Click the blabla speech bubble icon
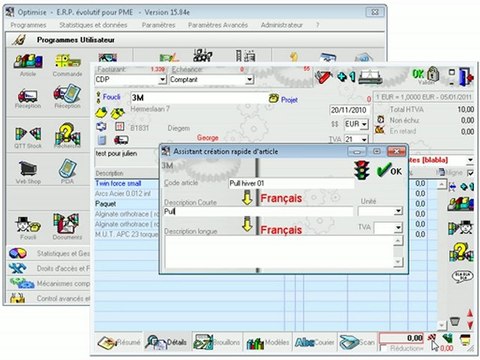 [462, 276]
